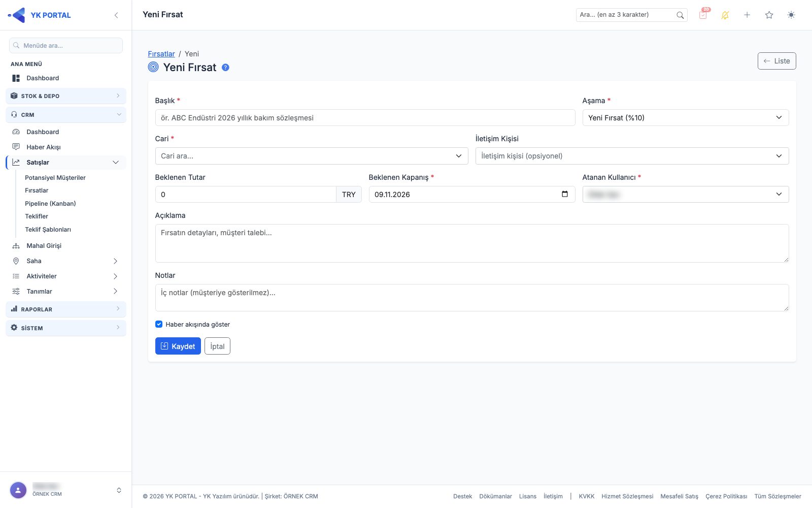The width and height of the screenshot is (812, 508).
Task: Expand the Tanımlar submenu
Action: (x=66, y=292)
